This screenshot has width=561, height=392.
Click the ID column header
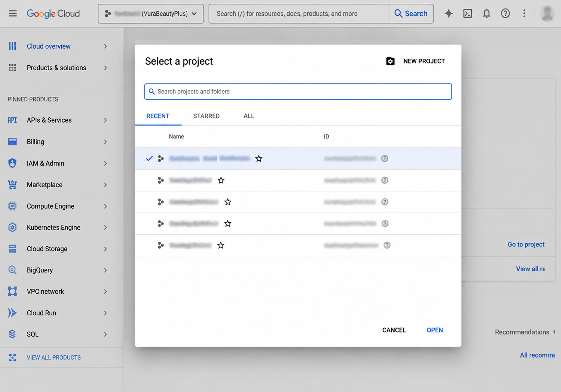(x=327, y=136)
